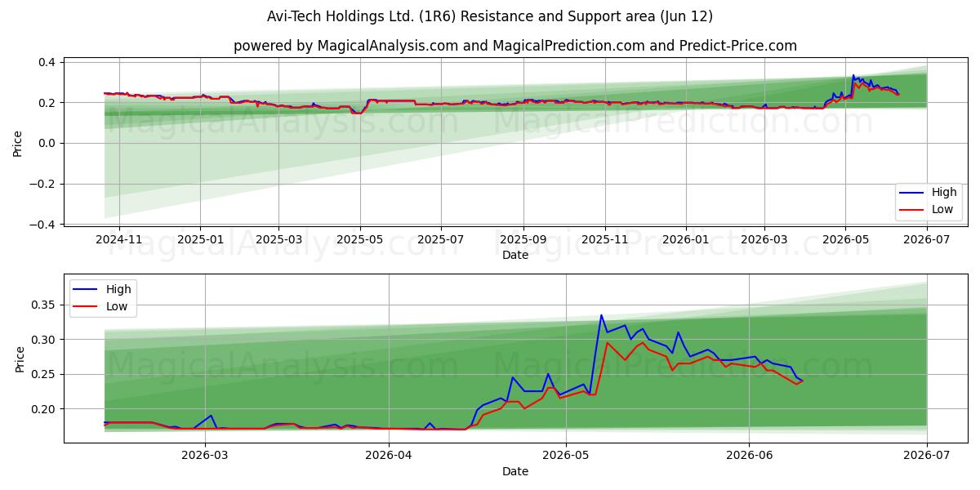Click the '0.4' y-axis label on upper chart
Image resolution: width=980 pixels, height=490 pixels.
tap(47, 62)
